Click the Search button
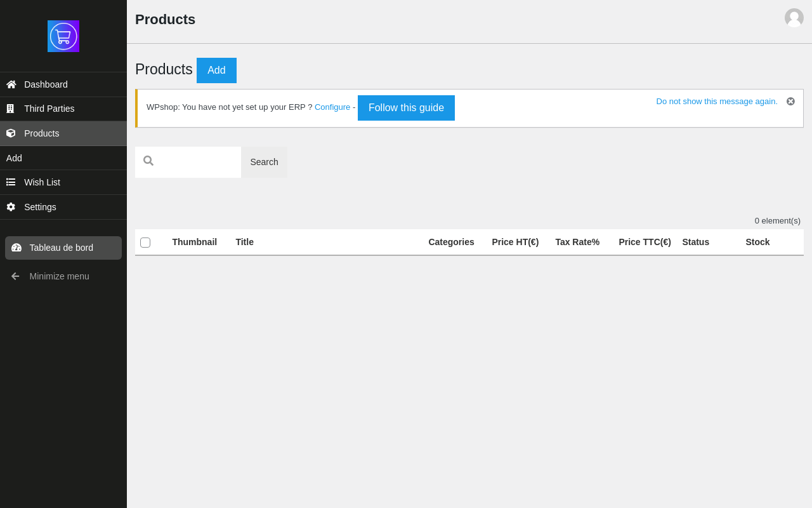This screenshot has width=812, height=508. point(264,162)
